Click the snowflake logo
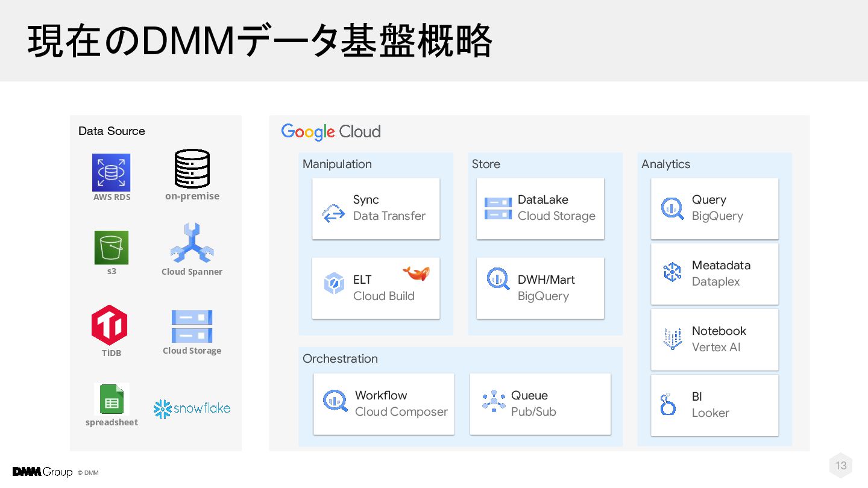The height and width of the screenshot is (488, 868). click(x=192, y=408)
